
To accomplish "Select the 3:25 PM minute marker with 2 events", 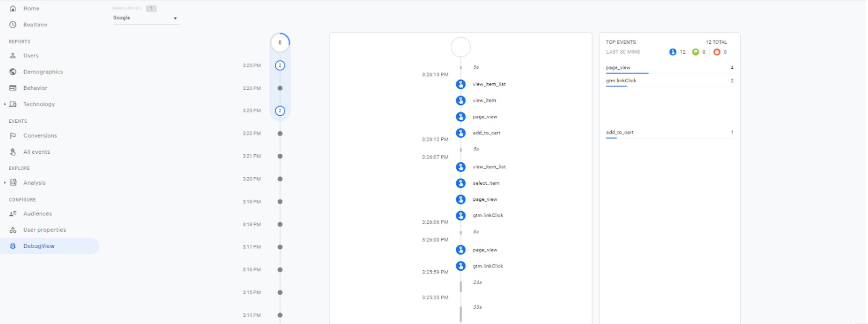I will pos(280,65).
